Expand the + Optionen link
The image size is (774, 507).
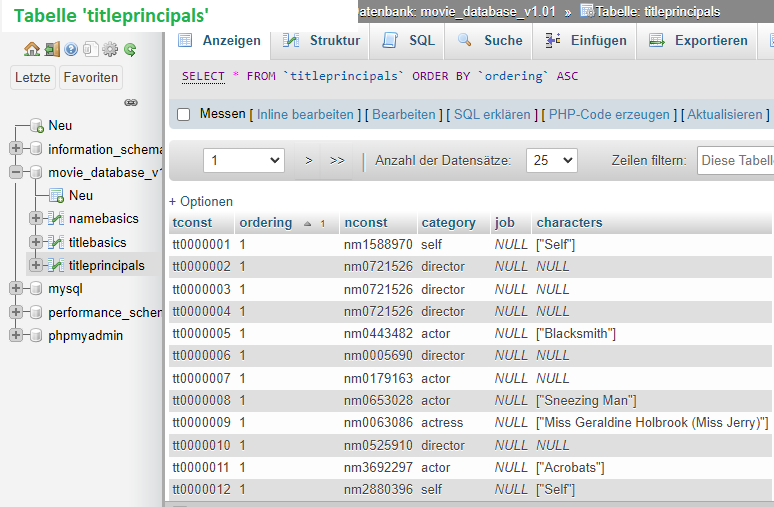(201, 201)
